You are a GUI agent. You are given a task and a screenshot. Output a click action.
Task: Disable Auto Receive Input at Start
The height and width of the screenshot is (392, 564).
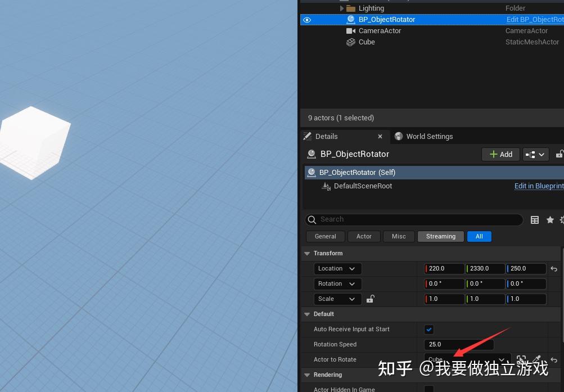tap(429, 329)
